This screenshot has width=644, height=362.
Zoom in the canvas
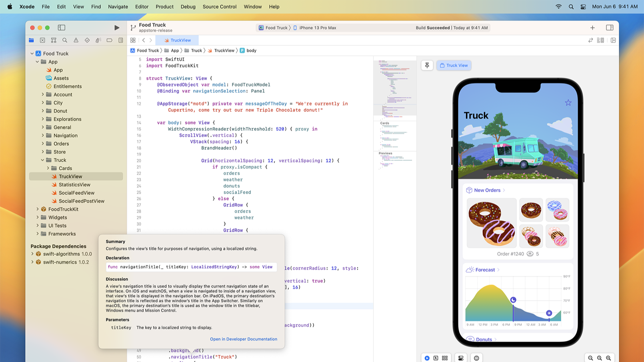(608, 358)
